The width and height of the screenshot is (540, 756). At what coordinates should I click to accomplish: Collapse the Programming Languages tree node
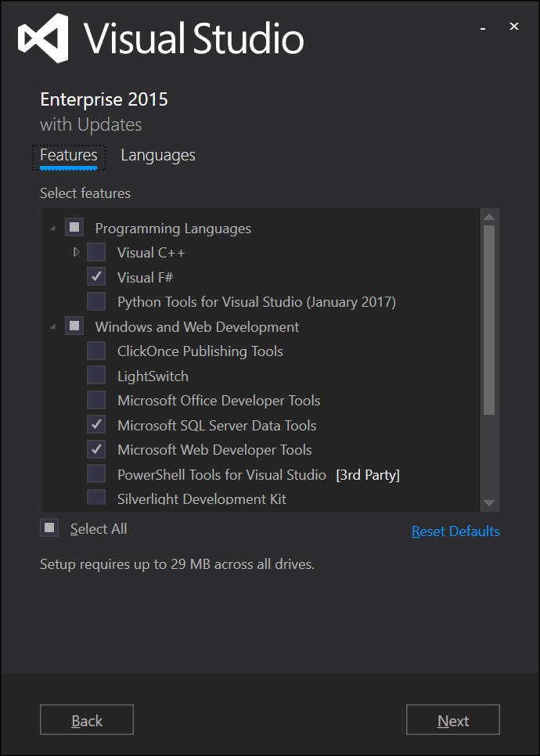[x=53, y=228]
